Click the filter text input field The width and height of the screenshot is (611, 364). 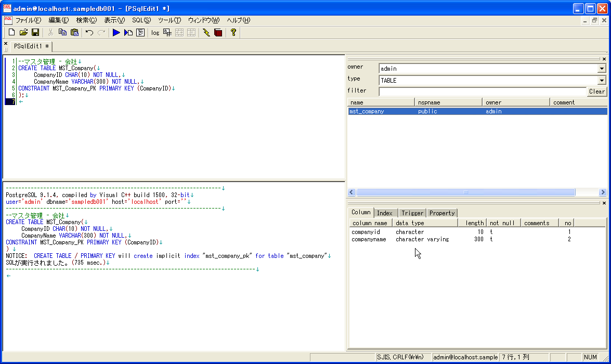pyautogui.click(x=482, y=92)
